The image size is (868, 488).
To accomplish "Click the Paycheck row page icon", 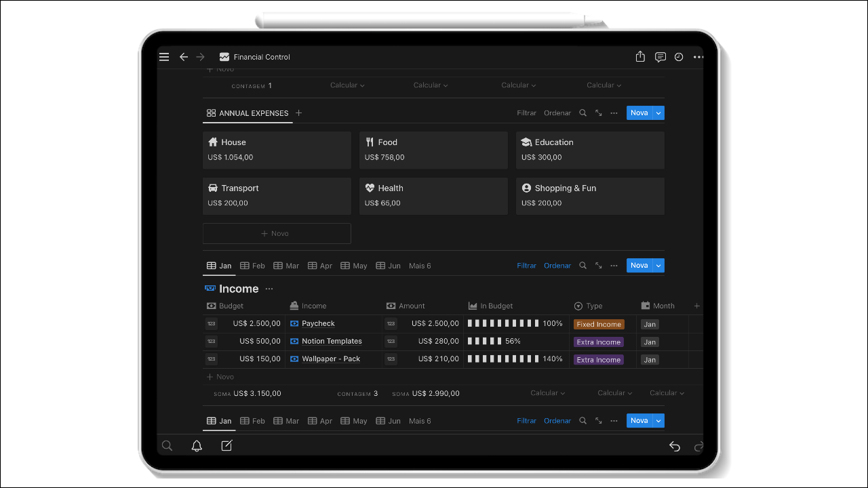I will click(294, 324).
